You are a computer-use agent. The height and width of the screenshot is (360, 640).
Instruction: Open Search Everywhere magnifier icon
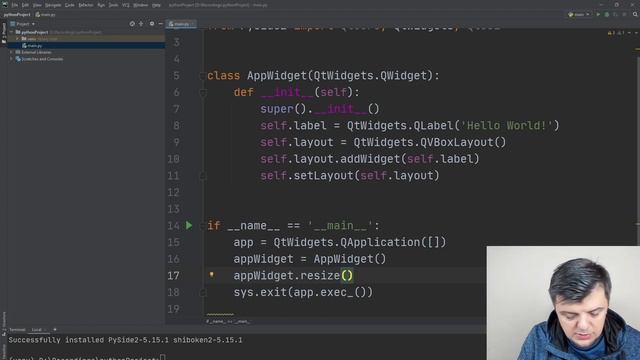pos(635,14)
